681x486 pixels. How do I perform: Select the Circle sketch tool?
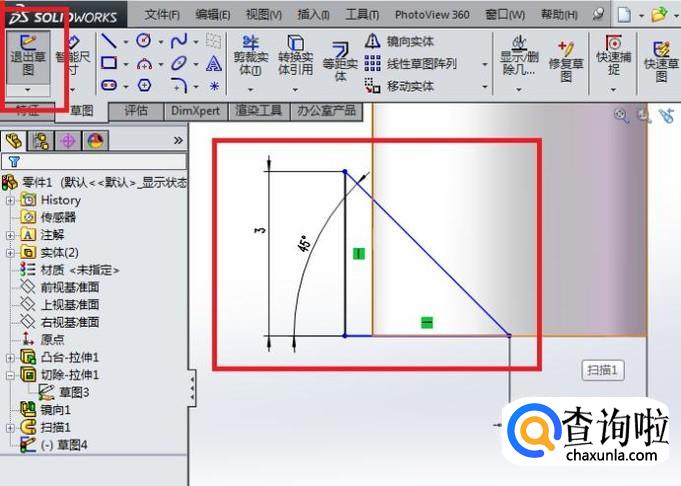pos(144,41)
